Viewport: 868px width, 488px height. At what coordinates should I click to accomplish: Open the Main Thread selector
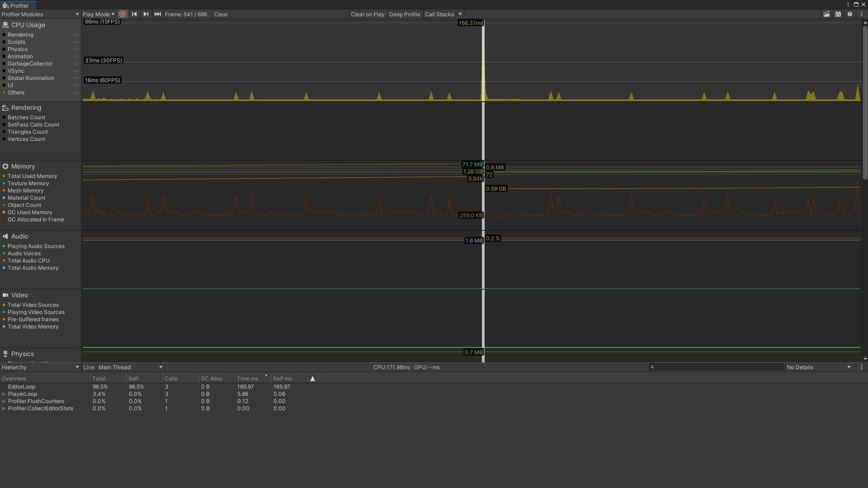tap(130, 367)
